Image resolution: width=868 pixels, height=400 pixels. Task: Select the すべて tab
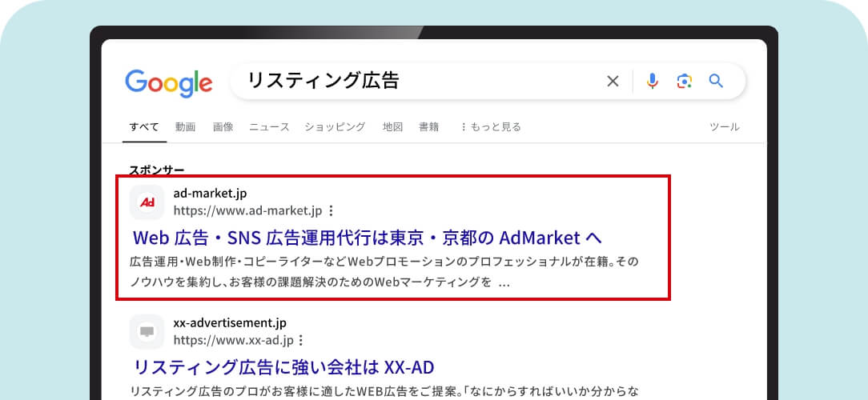pyautogui.click(x=144, y=127)
